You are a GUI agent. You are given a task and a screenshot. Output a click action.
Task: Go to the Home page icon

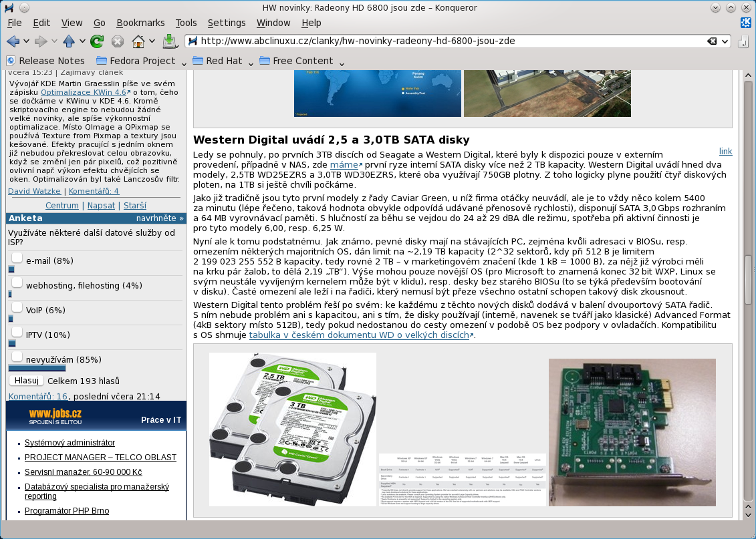pos(138,41)
